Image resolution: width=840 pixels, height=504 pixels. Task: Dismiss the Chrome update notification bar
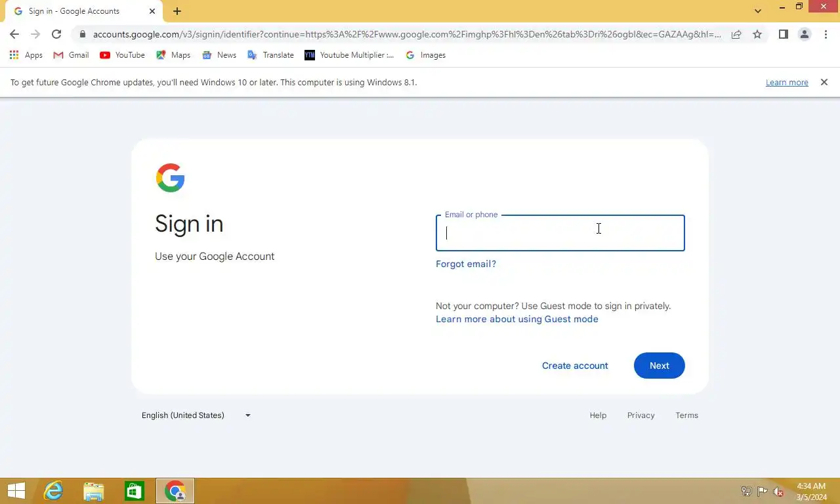pyautogui.click(x=824, y=83)
